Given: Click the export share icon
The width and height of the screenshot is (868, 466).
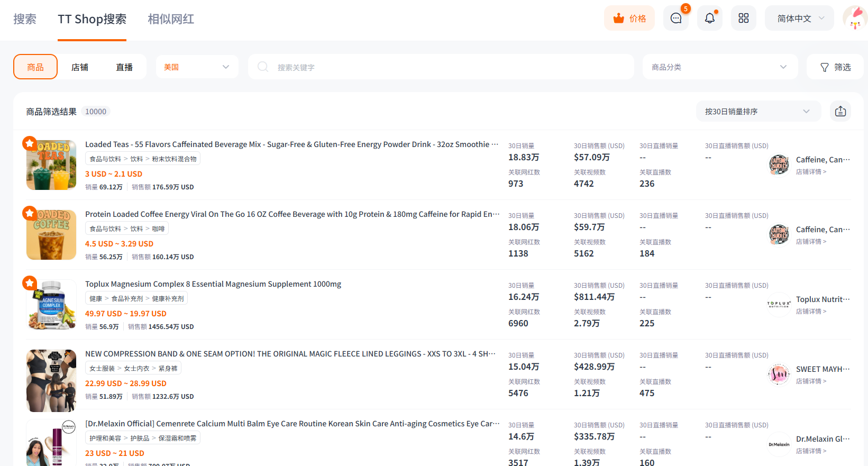Looking at the screenshot, I should click(x=840, y=111).
